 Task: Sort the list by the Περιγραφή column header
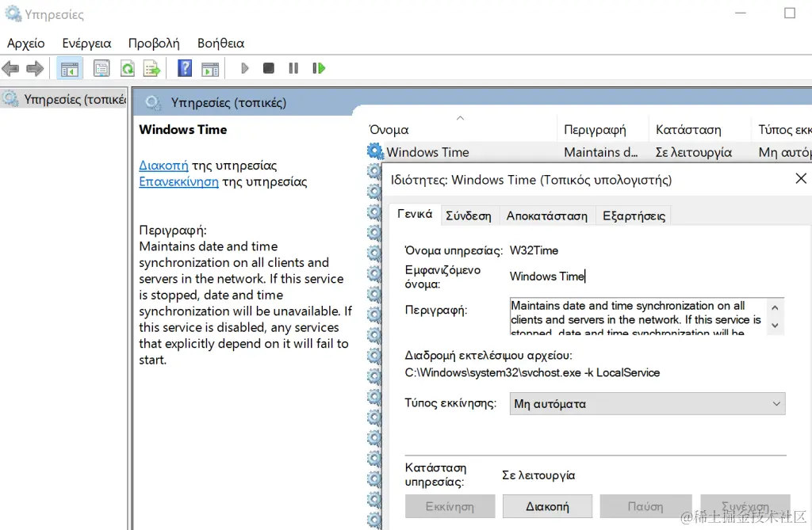click(603, 129)
